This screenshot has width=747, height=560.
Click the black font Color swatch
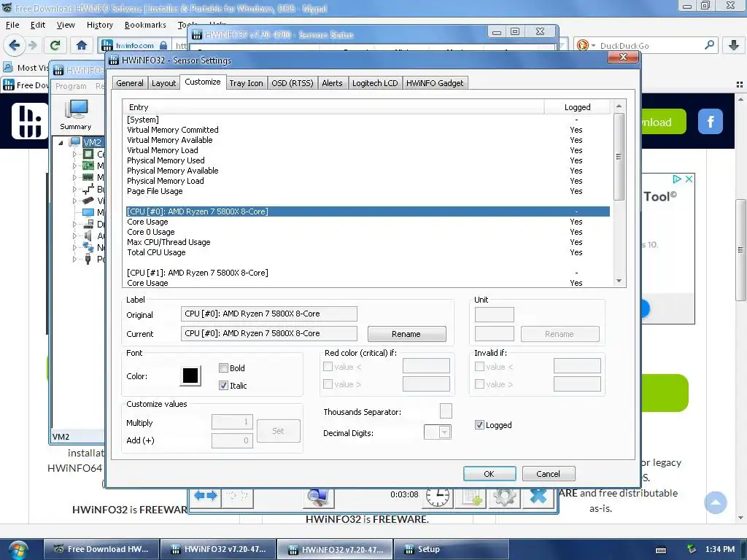(x=190, y=376)
